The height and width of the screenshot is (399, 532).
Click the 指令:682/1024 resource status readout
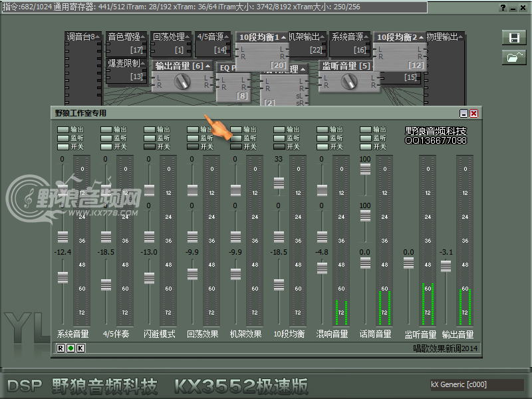point(214,7)
